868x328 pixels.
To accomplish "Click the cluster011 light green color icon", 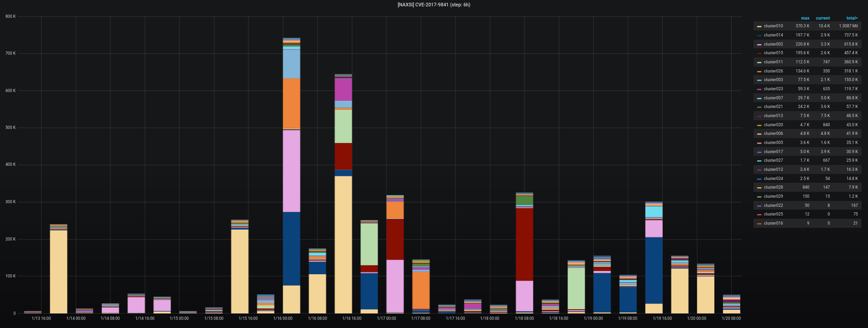I will [x=759, y=62].
